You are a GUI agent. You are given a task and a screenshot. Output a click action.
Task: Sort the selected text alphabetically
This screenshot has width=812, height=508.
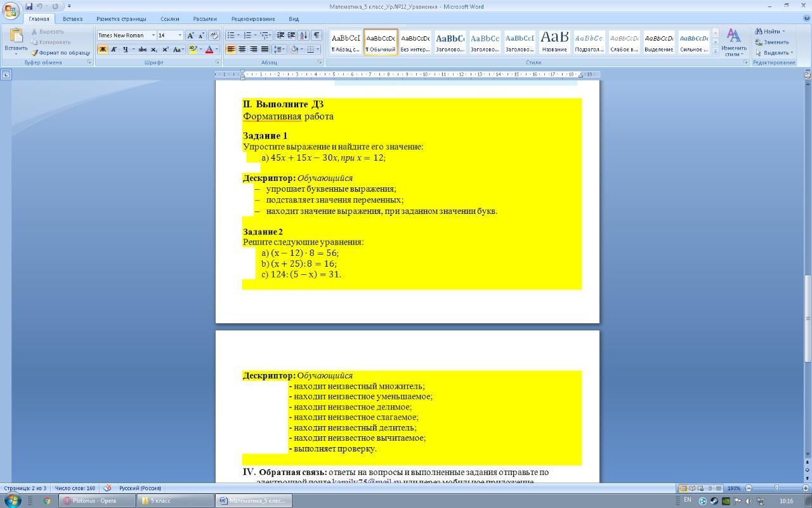(303, 36)
